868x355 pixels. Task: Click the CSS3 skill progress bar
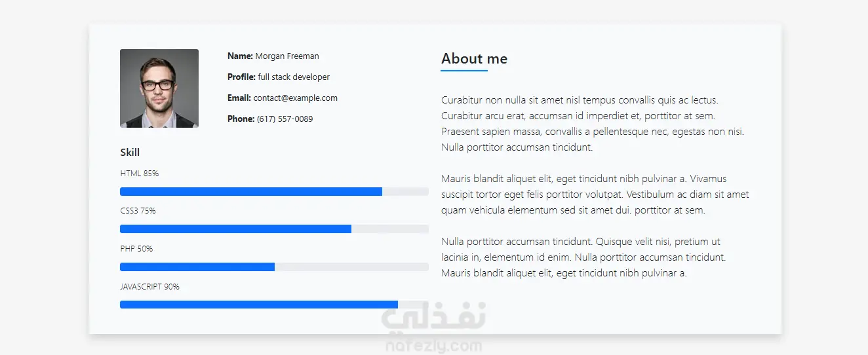click(274, 229)
